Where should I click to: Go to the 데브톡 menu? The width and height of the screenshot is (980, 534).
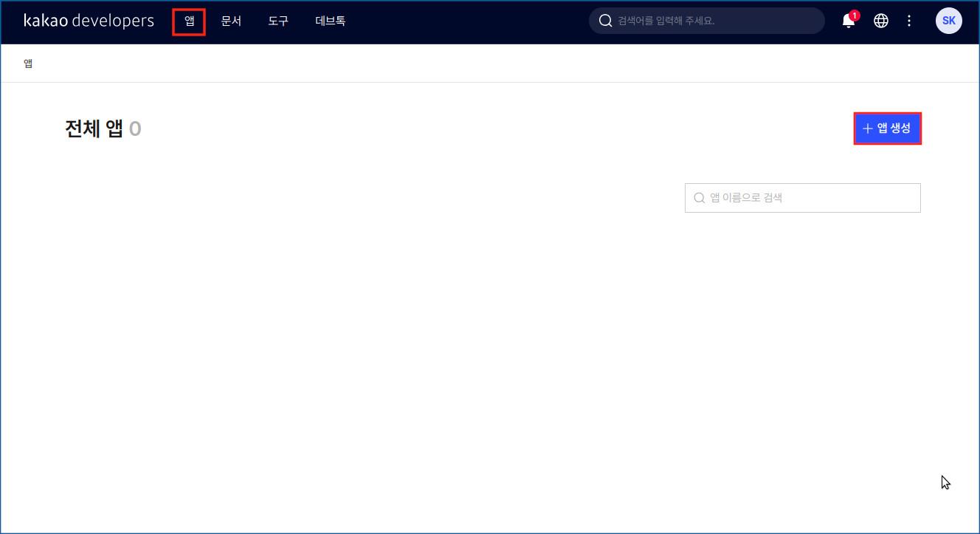pos(330,21)
